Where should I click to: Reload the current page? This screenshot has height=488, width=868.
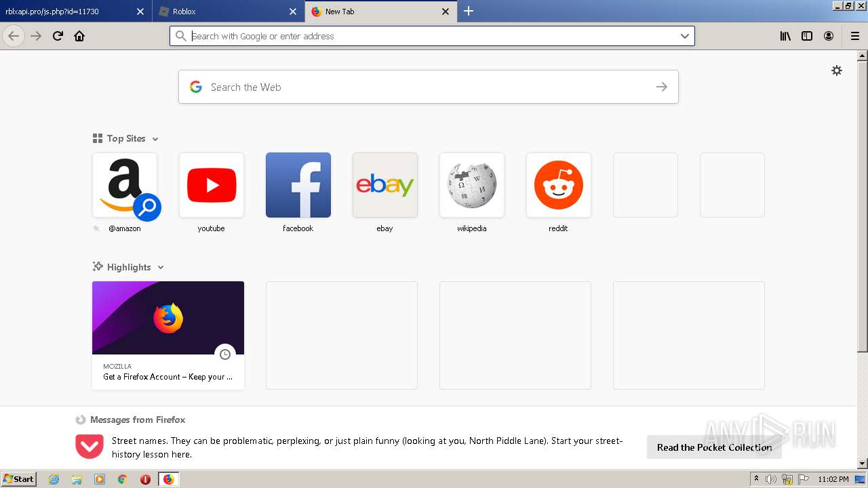click(58, 36)
